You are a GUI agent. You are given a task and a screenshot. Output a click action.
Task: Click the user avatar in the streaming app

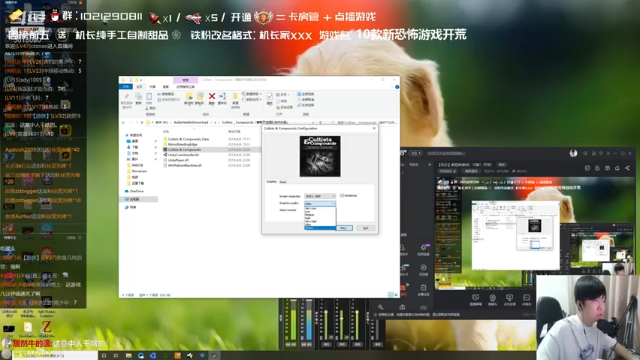coord(573,153)
